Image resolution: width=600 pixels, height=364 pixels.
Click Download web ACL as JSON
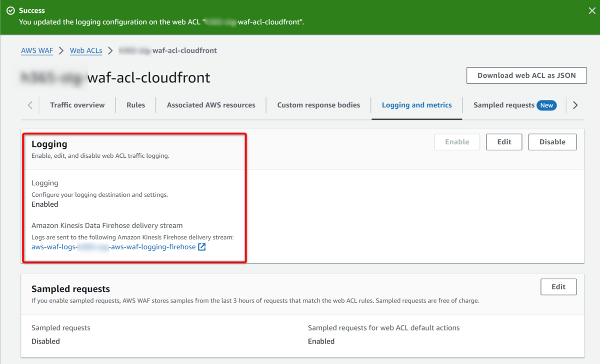(526, 75)
